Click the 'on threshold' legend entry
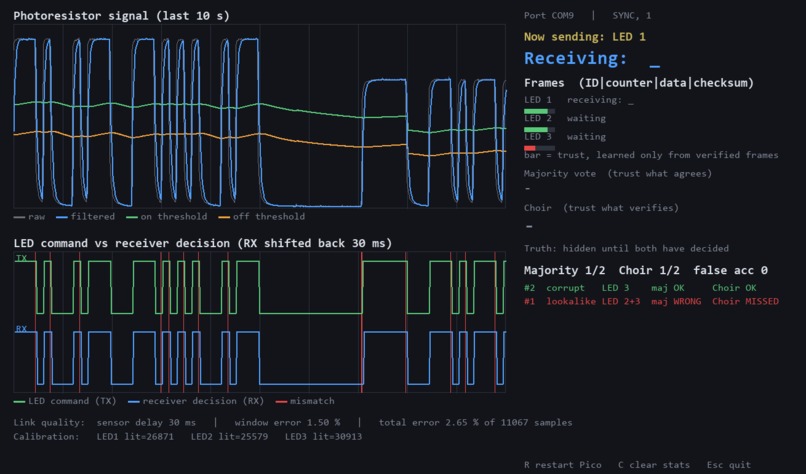Screen dimensions: 806x474 pos(167,217)
